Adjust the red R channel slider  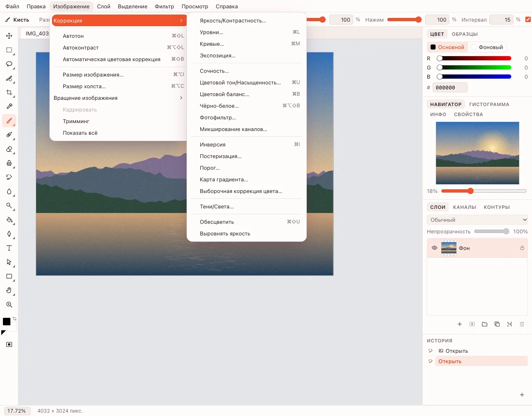(475, 58)
